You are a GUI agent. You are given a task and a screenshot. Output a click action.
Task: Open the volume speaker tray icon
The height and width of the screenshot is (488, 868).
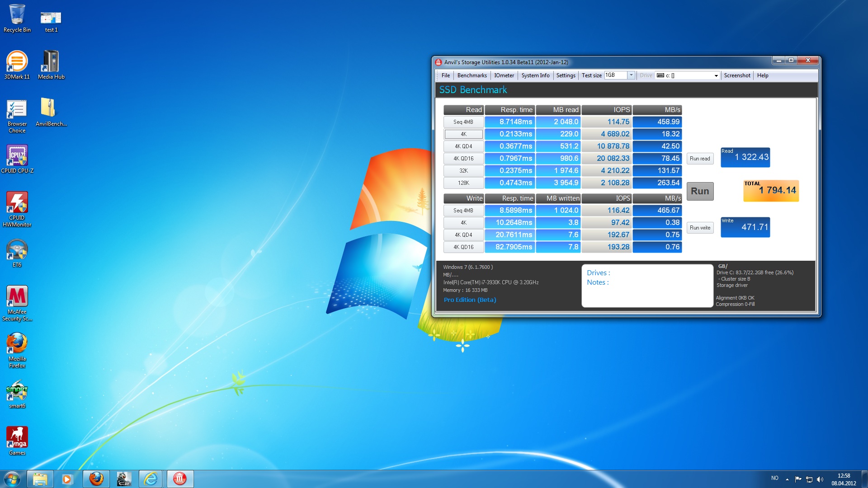pyautogui.click(x=820, y=479)
